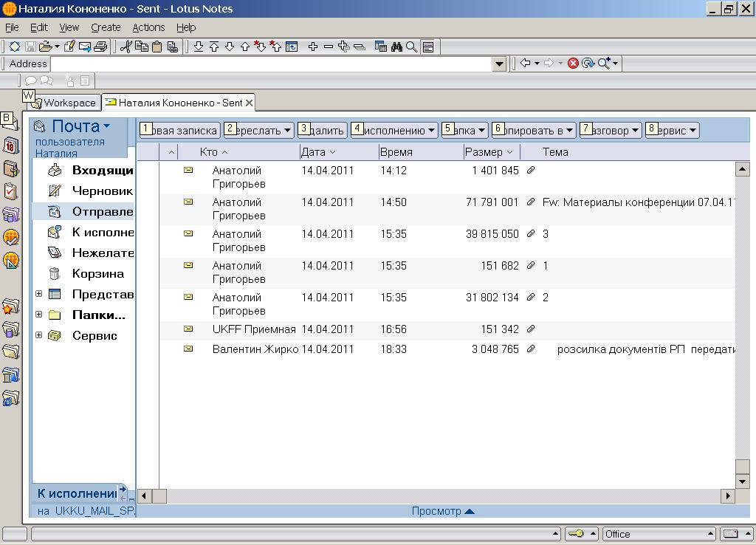Click the red Stop icon in navigation bar

click(x=573, y=64)
